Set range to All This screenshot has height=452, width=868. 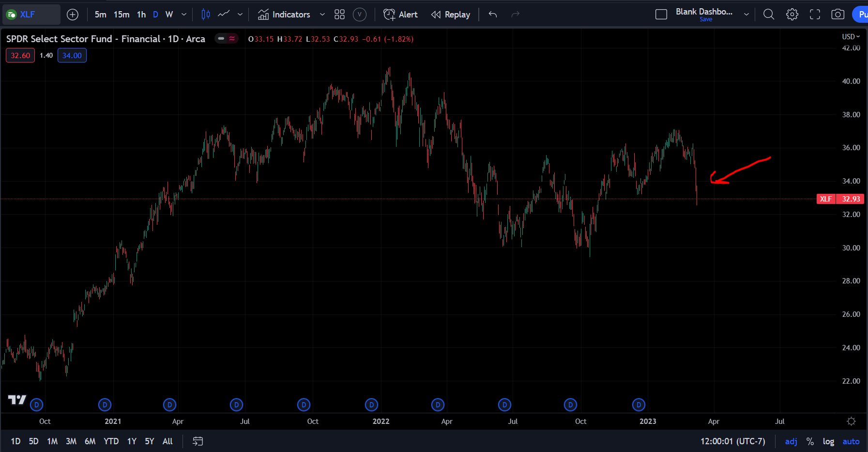(168, 441)
